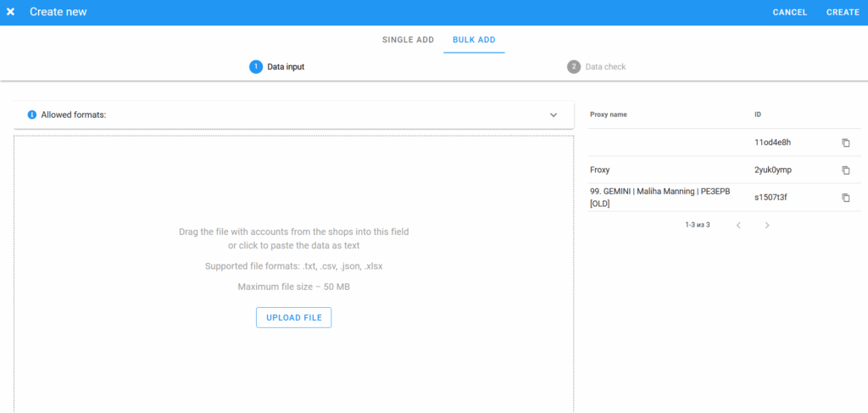
Task: Click the CANCEL button
Action: click(x=790, y=12)
